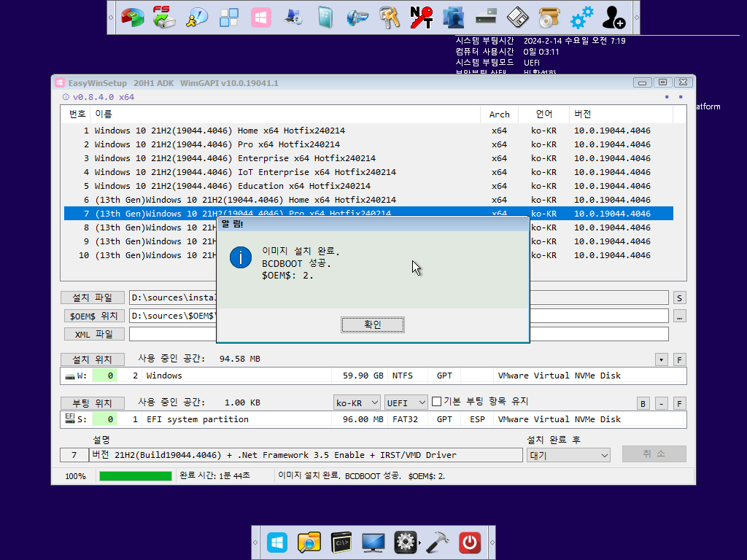Open the hammer tools icon

[438, 542]
